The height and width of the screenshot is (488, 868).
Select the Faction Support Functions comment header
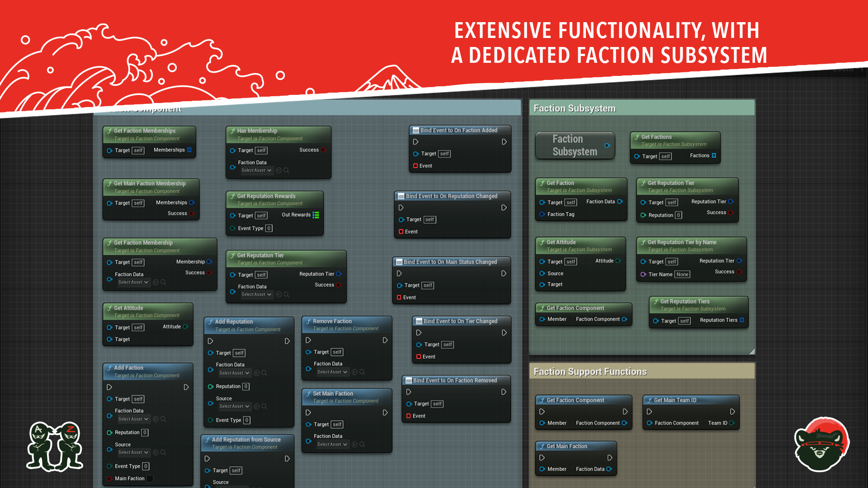pyautogui.click(x=590, y=371)
